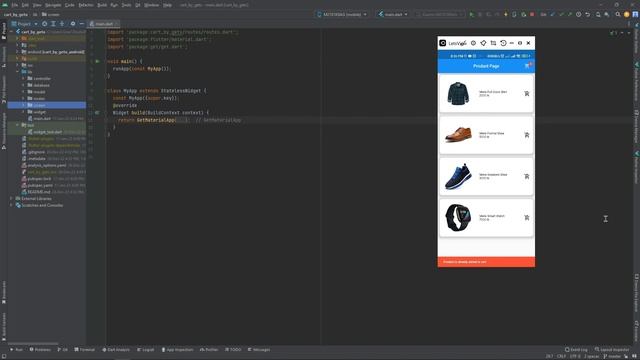
Task: Open the TODO tool window
Action: (233, 350)
